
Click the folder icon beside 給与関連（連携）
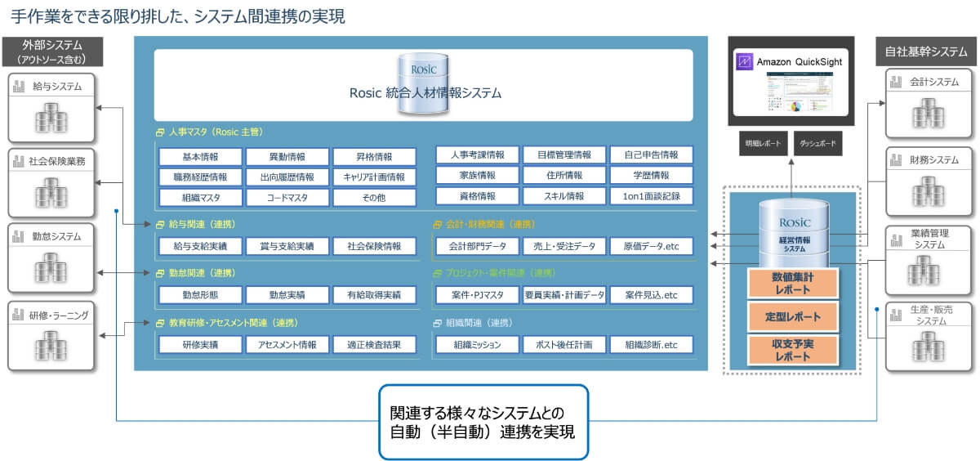[x=160, y=224]
